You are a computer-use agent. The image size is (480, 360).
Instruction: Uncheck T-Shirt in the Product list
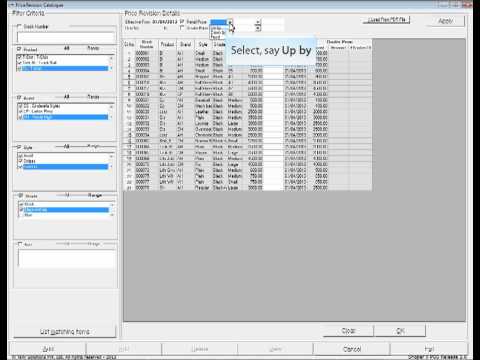pos(20,57)
